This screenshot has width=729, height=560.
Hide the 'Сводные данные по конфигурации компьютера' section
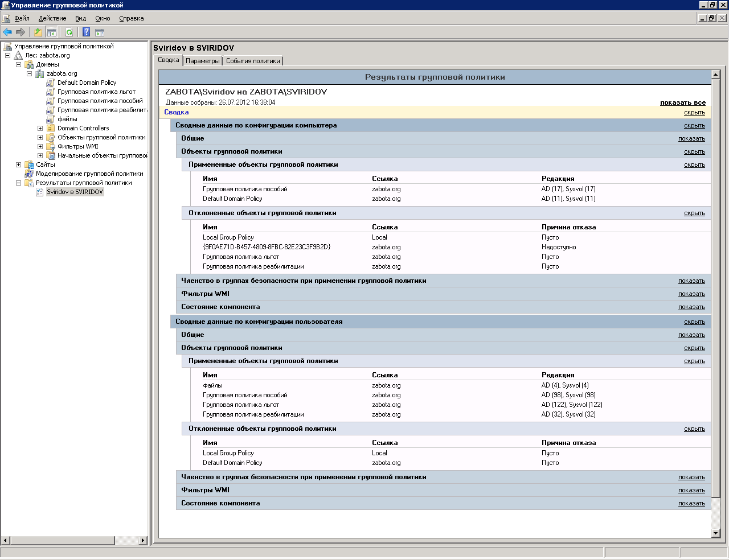pos(694,125)
